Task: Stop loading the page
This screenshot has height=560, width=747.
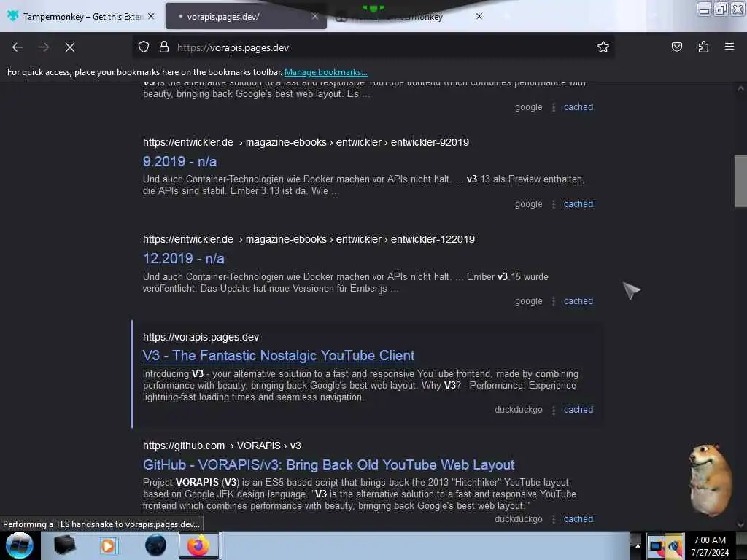Action: tap(70, 47)
